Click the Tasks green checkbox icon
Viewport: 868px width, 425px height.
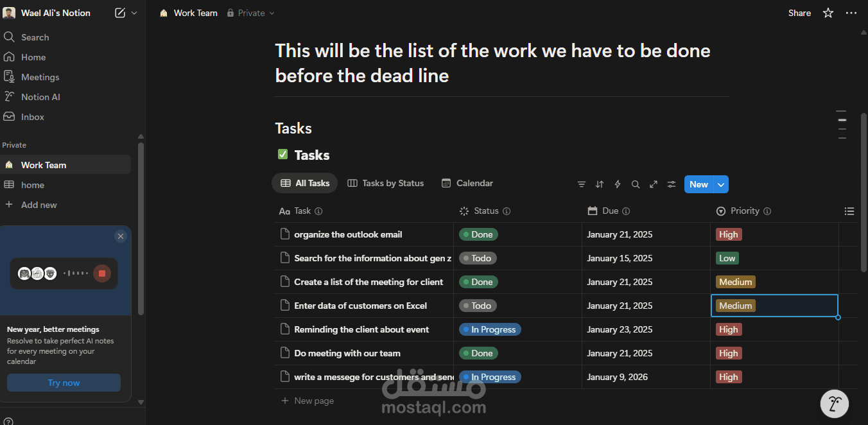tap(282, 154)
